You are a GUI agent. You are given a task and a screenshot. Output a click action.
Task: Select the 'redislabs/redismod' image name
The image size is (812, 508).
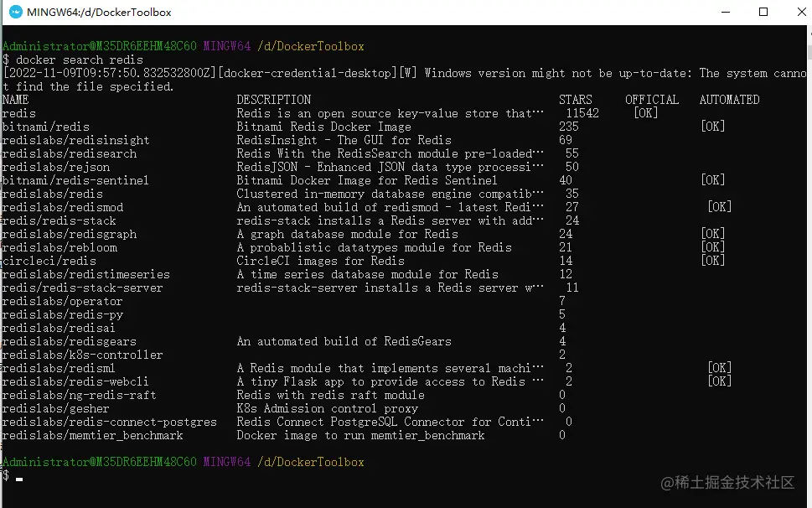[63, 208]
